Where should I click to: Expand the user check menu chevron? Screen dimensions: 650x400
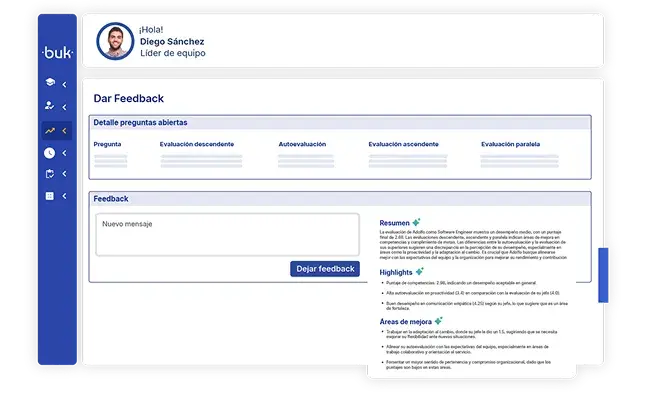coord(65,105)
